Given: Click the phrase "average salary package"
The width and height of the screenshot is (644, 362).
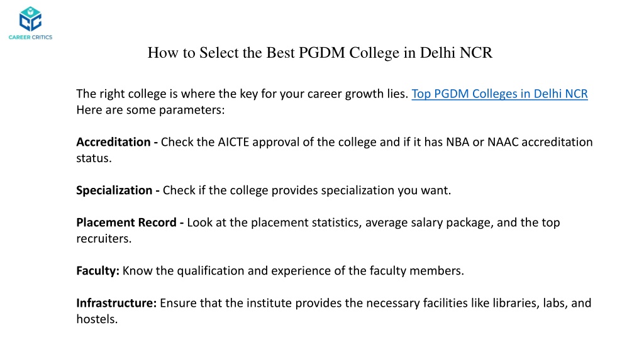Looking at the screenshot, I should (x=428, y=223).
